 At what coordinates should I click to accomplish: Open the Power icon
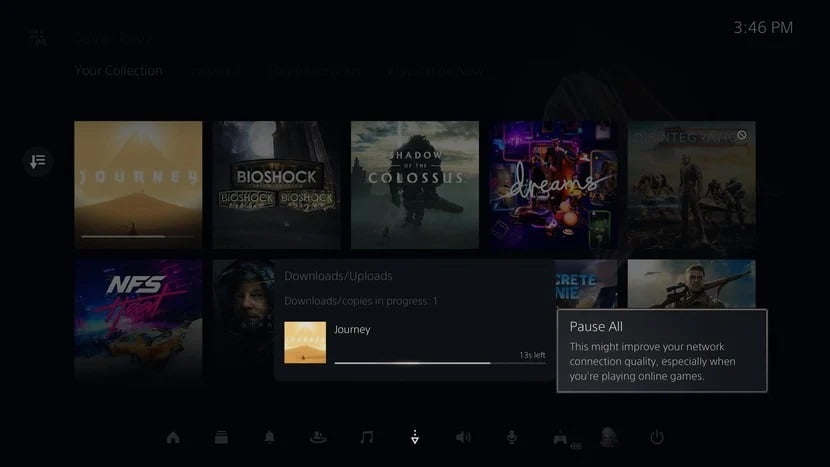click(x=657, y=437)
